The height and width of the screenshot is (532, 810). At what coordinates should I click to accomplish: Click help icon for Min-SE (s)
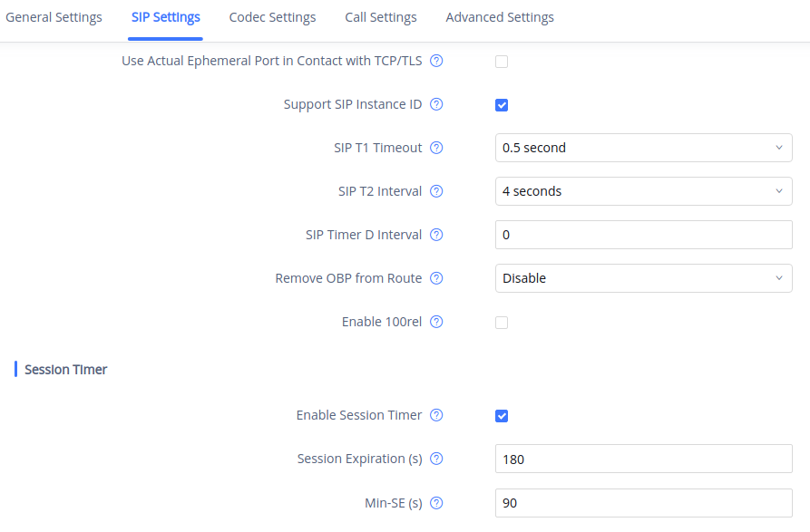coord(436,502)
